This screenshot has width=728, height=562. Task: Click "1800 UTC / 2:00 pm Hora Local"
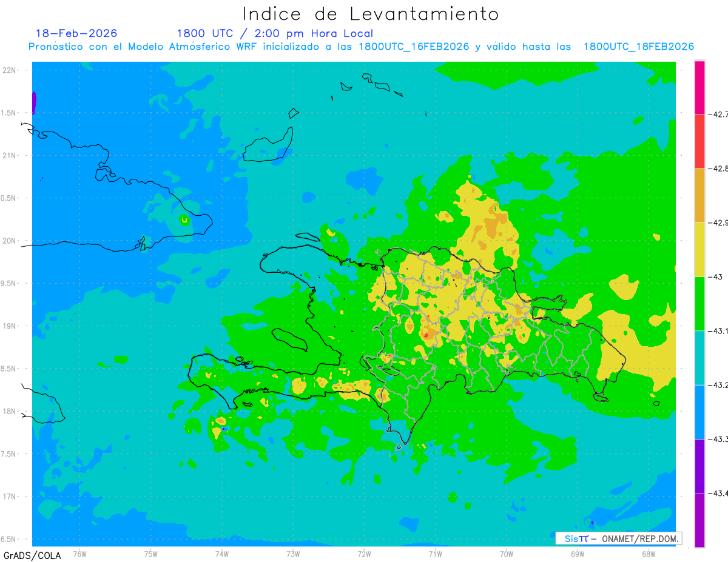[x=275, y=33]
